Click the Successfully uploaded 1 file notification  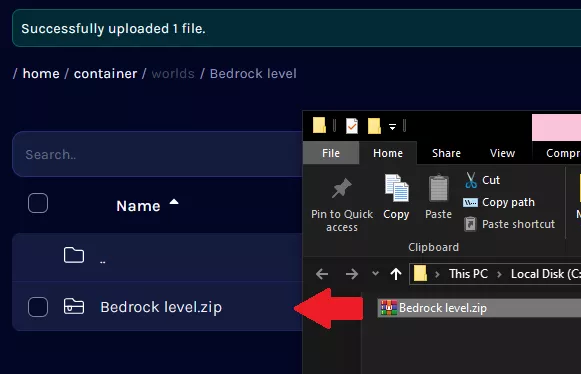coord(296,28)
